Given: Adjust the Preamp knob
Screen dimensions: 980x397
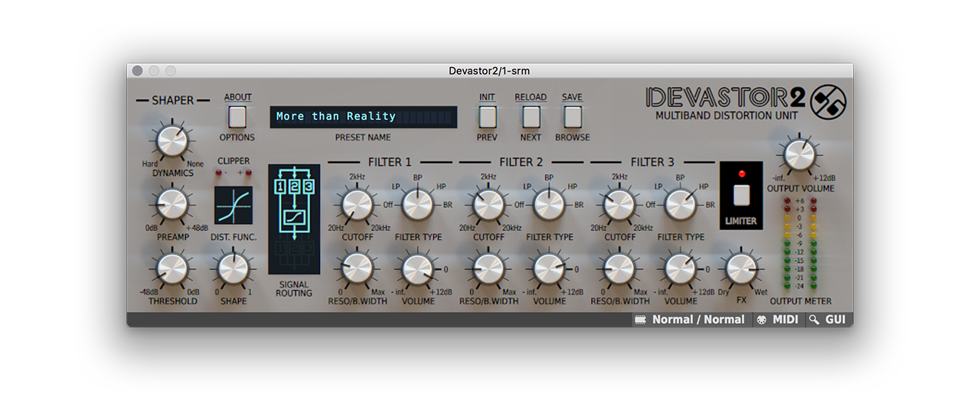Looking at the screenshot, I should (172, 205).
